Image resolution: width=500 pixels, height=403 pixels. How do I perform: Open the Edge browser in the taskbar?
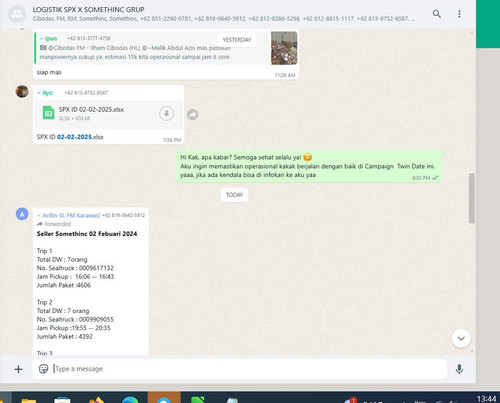tap(130, 399)
